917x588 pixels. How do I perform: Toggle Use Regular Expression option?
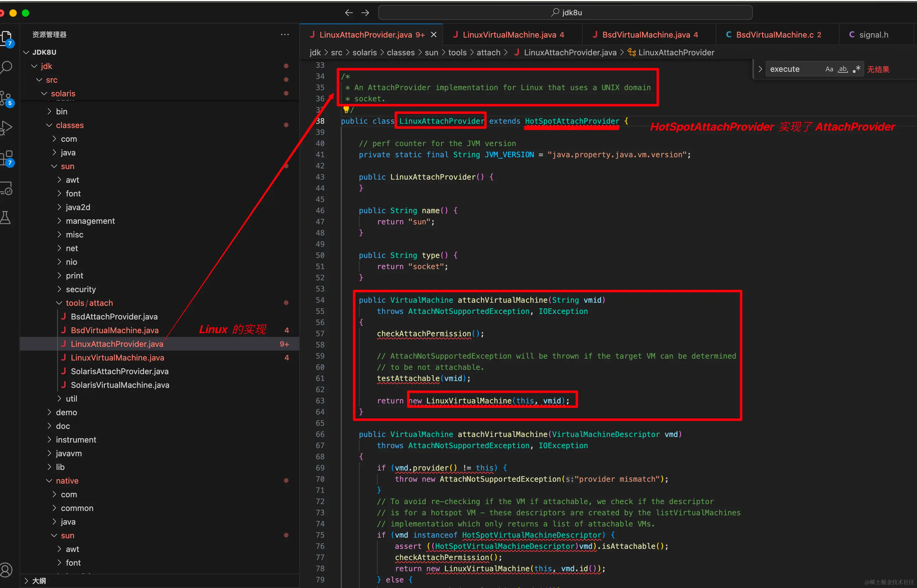pos(857,69)
